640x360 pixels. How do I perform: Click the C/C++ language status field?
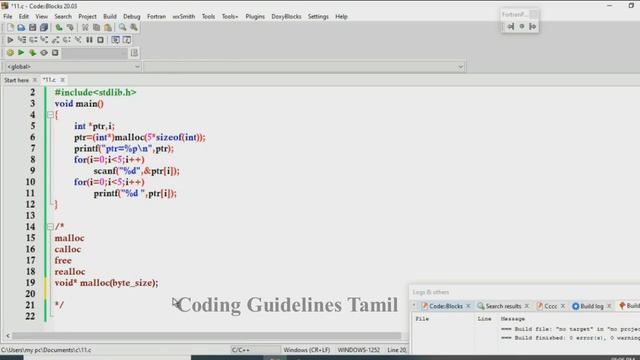pyautogui.click(x=255, y=350)
